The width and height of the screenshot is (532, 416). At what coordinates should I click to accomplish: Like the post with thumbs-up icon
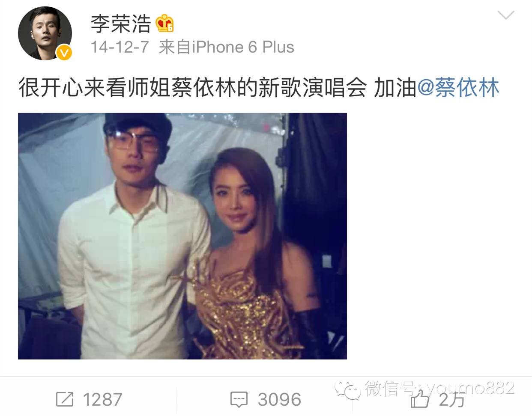click(x=420, y=400)
